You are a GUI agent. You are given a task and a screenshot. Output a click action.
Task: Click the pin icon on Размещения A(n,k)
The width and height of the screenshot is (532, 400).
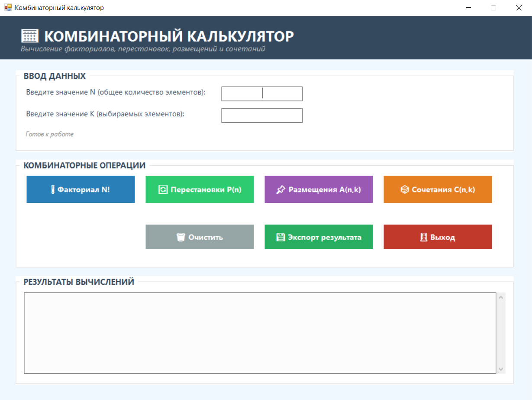(x=281, y=189)
